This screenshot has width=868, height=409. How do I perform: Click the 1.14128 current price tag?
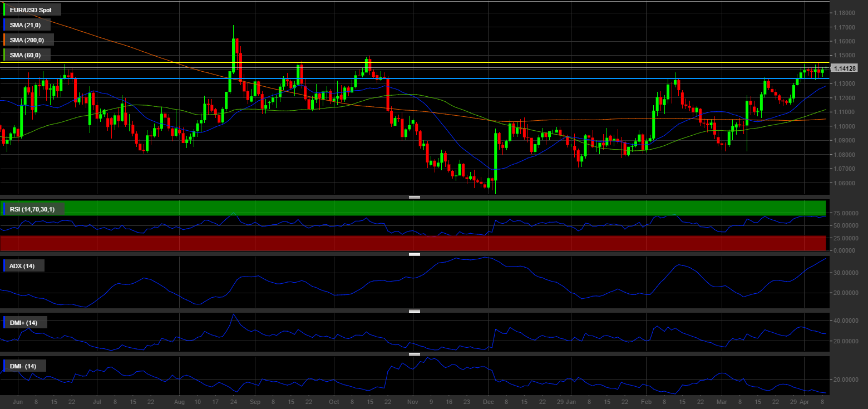click(845, 68)
